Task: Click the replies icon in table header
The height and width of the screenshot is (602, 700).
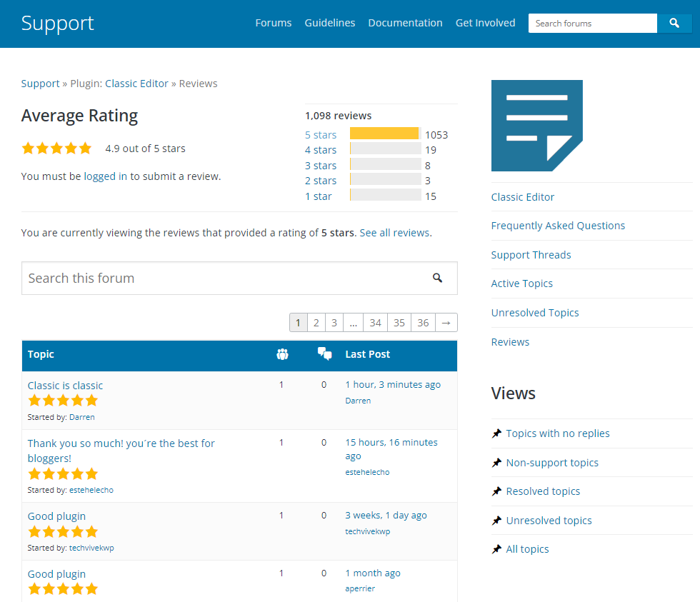Action: point(324,354)
